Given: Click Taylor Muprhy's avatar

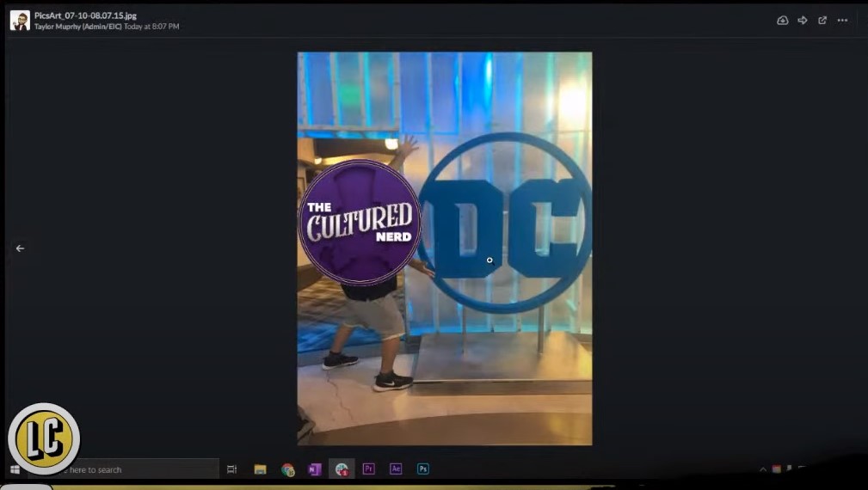Looking at the screenshot, I should tap(20, 21).
